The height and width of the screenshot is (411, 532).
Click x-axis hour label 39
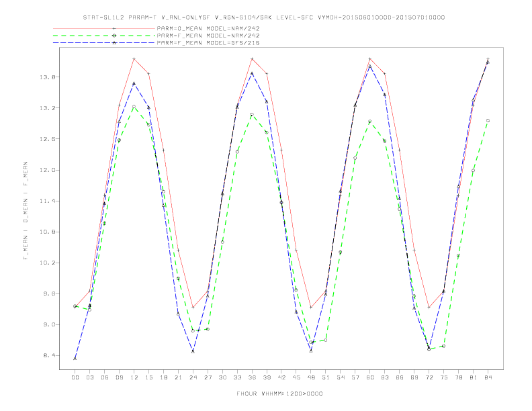(267, 377)
